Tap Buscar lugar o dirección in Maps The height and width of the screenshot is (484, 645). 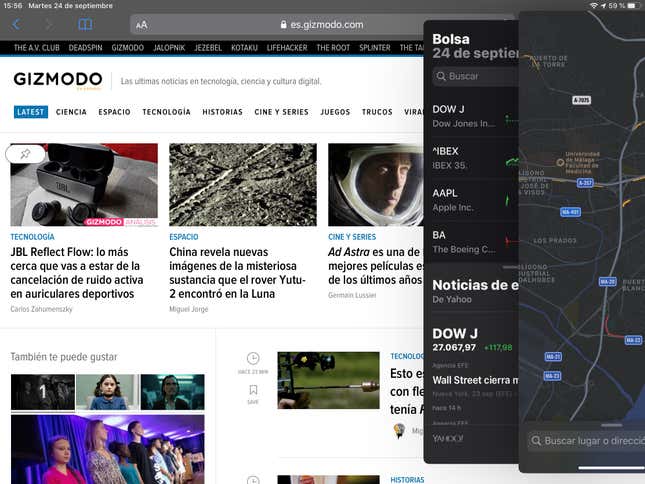point(586,441)
